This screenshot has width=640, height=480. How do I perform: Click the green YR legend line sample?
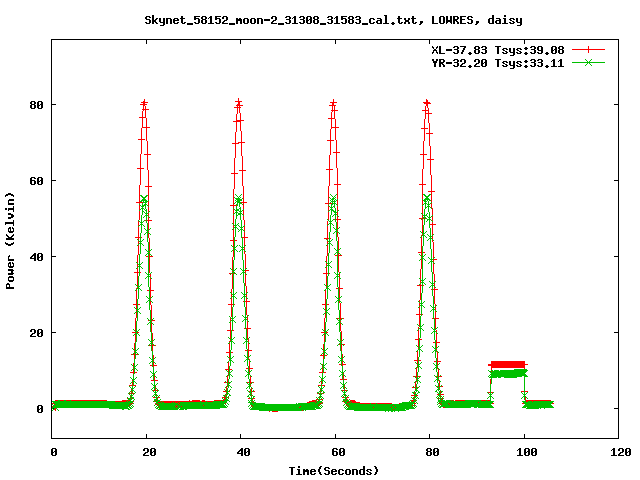coord(588,63)
